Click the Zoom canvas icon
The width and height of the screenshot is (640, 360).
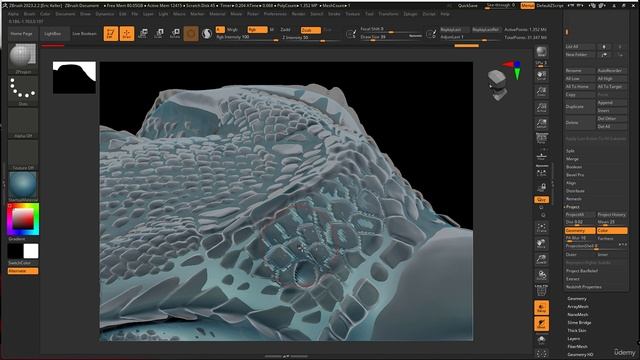coord(542,91)
